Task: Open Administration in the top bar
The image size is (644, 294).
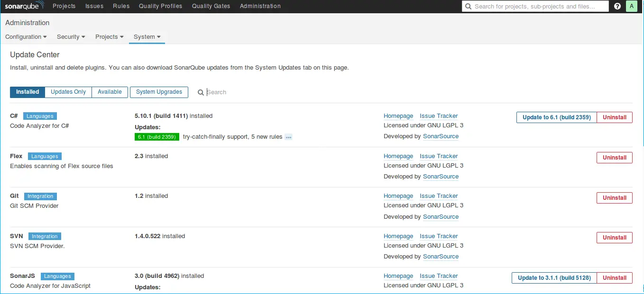Action: coord(260,6)
